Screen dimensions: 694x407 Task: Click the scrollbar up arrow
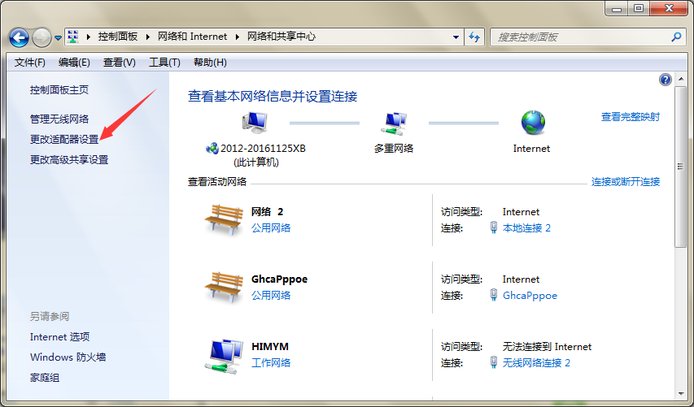click(x=680, y=80)
